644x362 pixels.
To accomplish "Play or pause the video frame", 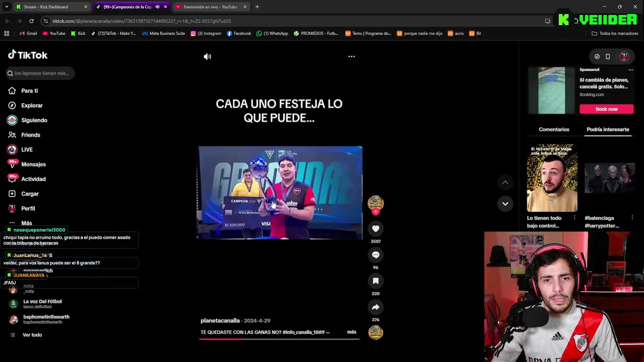I will 279,193.
